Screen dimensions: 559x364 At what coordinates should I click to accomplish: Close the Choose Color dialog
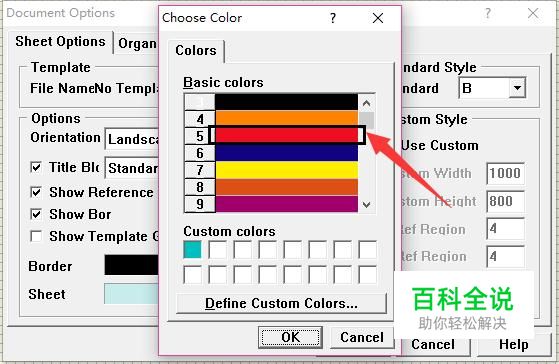pos(378,18)
